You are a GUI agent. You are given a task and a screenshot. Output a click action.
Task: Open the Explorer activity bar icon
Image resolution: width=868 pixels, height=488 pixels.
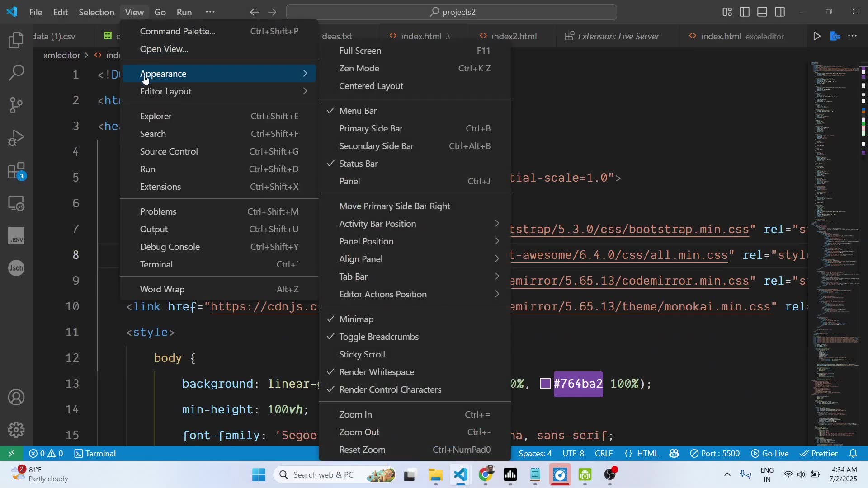pos(16,40)
